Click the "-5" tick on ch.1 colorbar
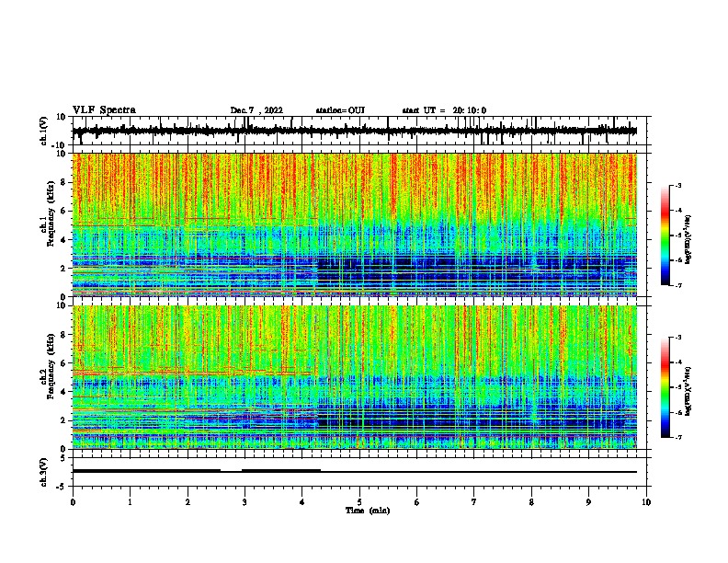This screenshot has height=563, width=728. click(x=677, y=236)
